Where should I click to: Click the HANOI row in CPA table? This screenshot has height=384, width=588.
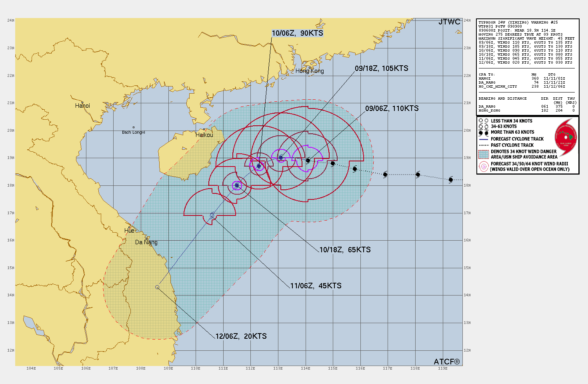pyautogui.click(x=522, y=78)
